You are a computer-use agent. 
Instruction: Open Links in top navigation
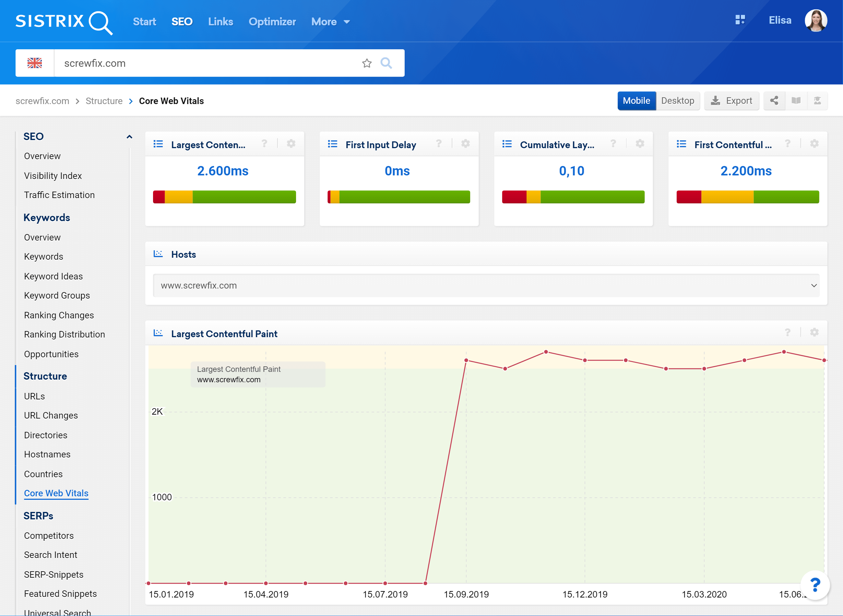(x=221, y=22)
